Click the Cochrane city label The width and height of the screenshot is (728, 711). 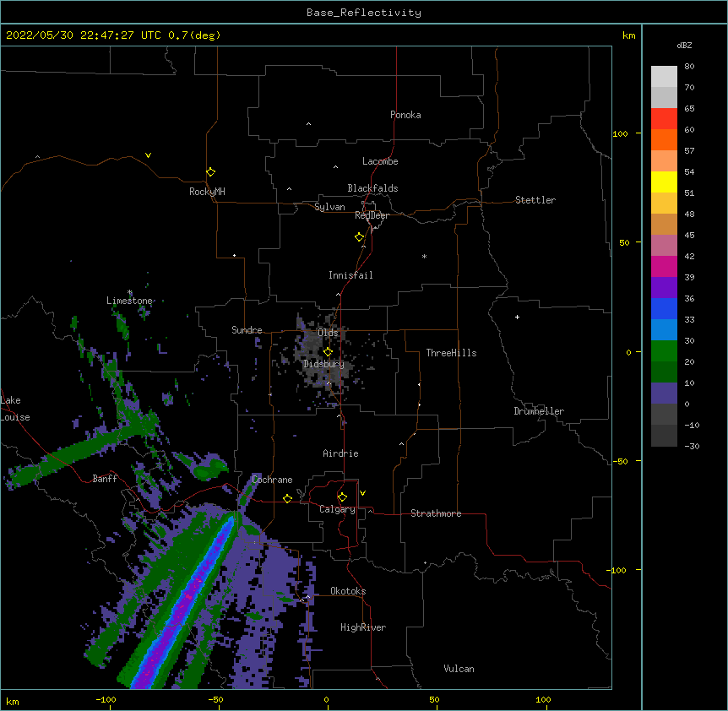tap(272, 480)
